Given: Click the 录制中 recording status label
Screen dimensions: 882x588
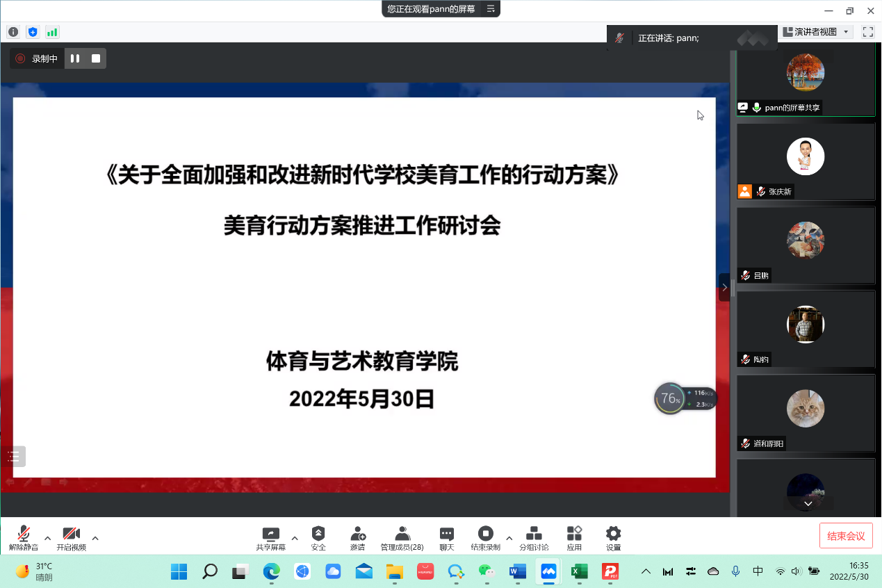Looking at the screenshot, I should 44,59.
